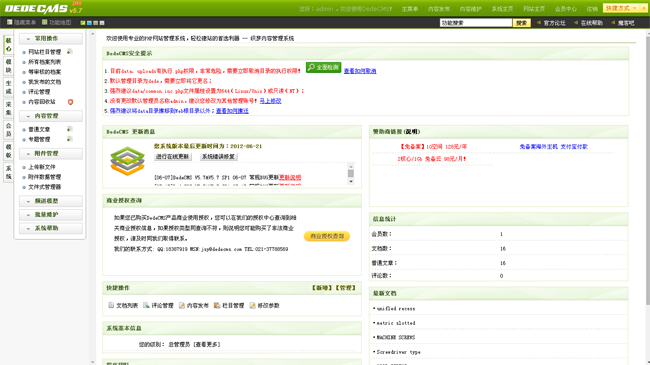The image size is (650, 365).
Task: Open 主菜单 in top navigation
Action: pyautogui.click(x=410, y=9)
